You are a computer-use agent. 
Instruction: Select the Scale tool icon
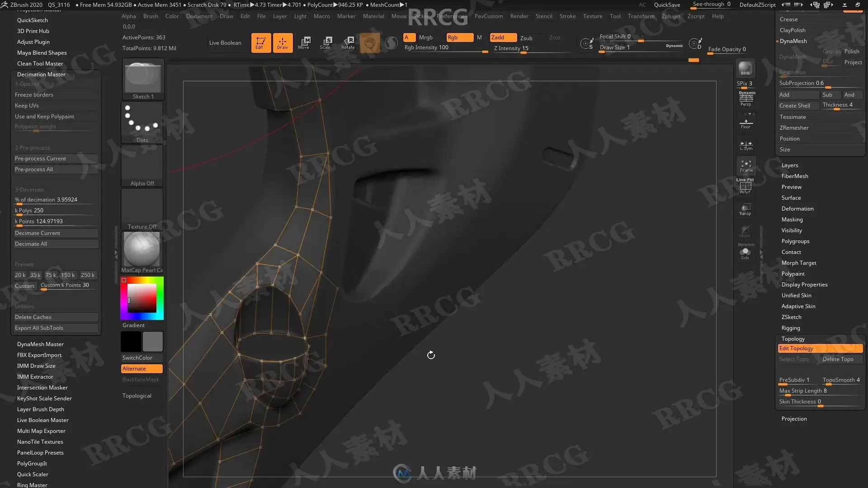tap(325, 42)
